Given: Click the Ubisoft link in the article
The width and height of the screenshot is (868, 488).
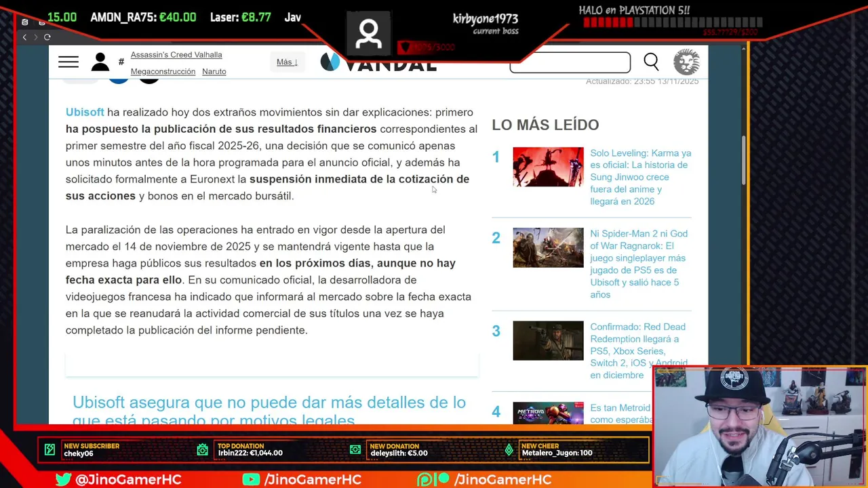Looking at the screenshot, I should (85, 112).
